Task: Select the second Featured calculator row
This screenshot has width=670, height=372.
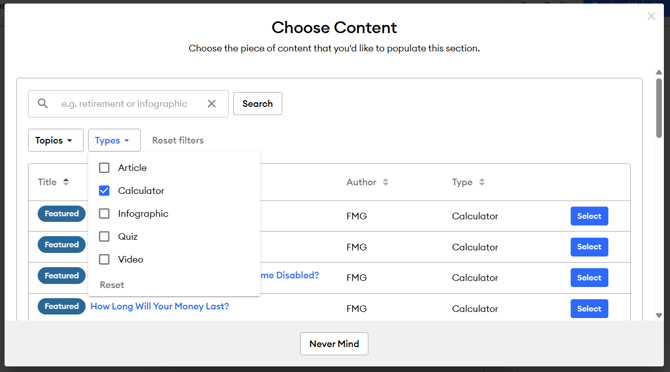Action: pyautogui.click(x=589, y=247)
